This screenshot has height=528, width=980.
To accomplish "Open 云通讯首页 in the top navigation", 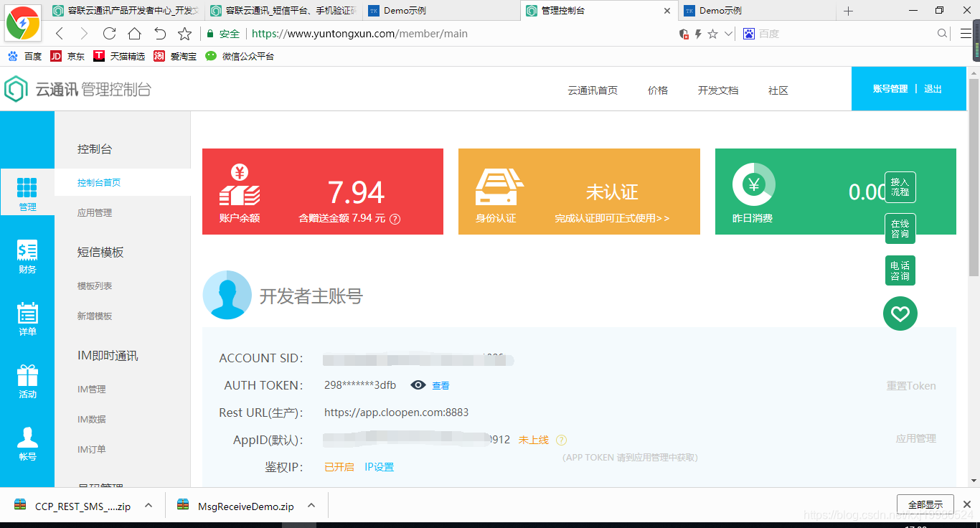I will click(593, 90).
